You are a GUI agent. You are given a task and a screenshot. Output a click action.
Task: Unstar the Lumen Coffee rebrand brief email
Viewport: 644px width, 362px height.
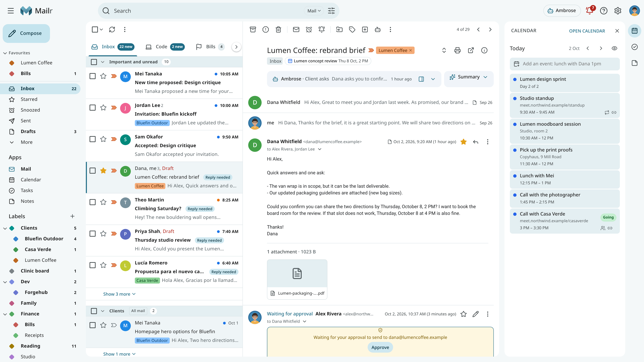click(103, 170)
